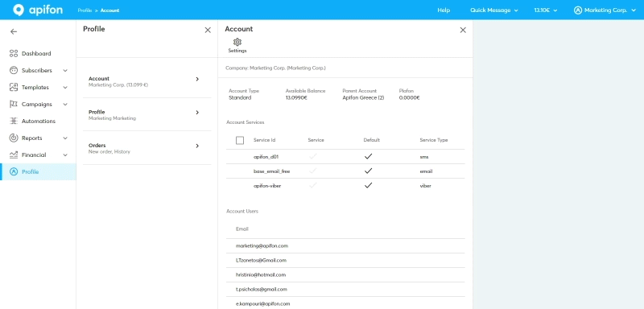Click Service checkmark for apifon_d01
Screen dimensions: 644x309
click(313, 156)
